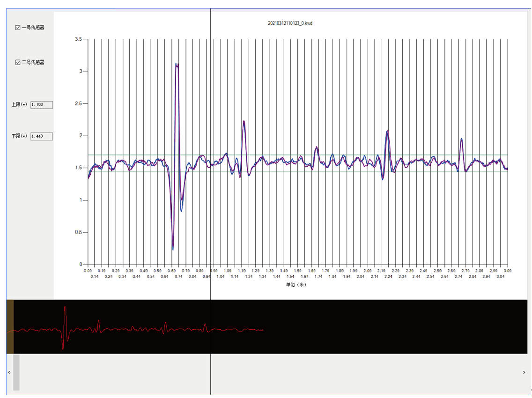Click the largest red spike in overview waveform
The height and width of the screenshot is (398, 532).
click(x=65, y=309)
